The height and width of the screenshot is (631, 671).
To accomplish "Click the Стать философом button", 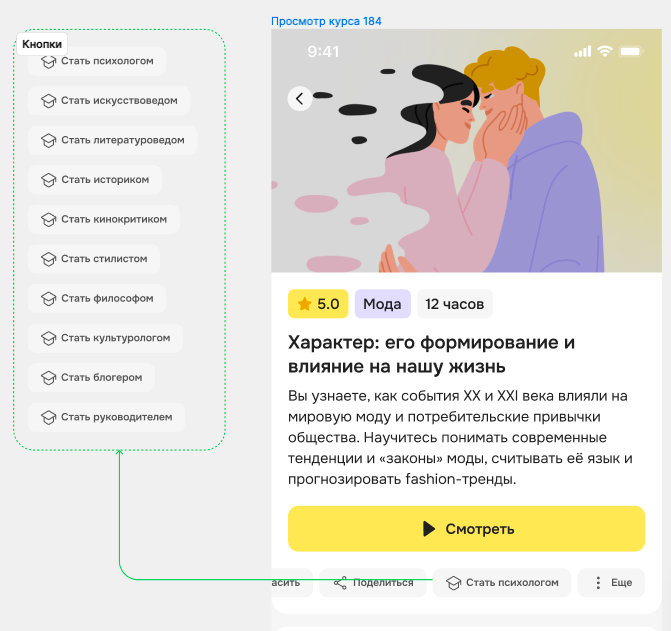I will (x=97, y=299).
